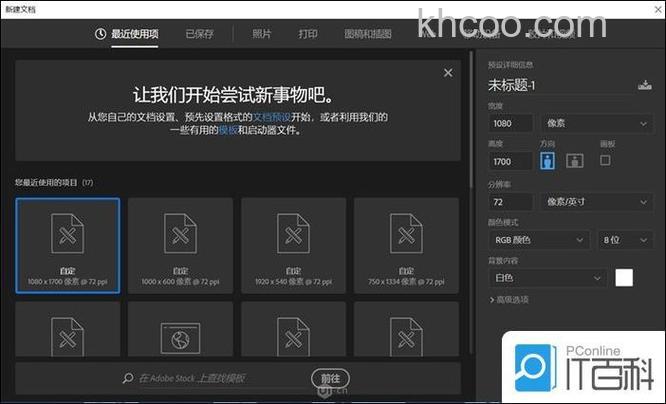Switch to the 照片 tab
This screenshot has width=666, height=404.
click(x=261, y=34)
